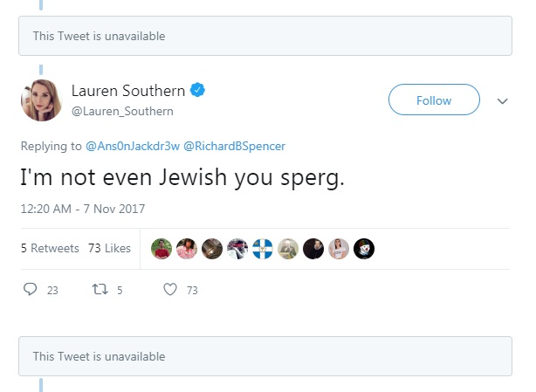Open the tweet timestamp 12:20 AM - 7 Nov 2017
536x392 pixels.
click(x=83, y=209)
